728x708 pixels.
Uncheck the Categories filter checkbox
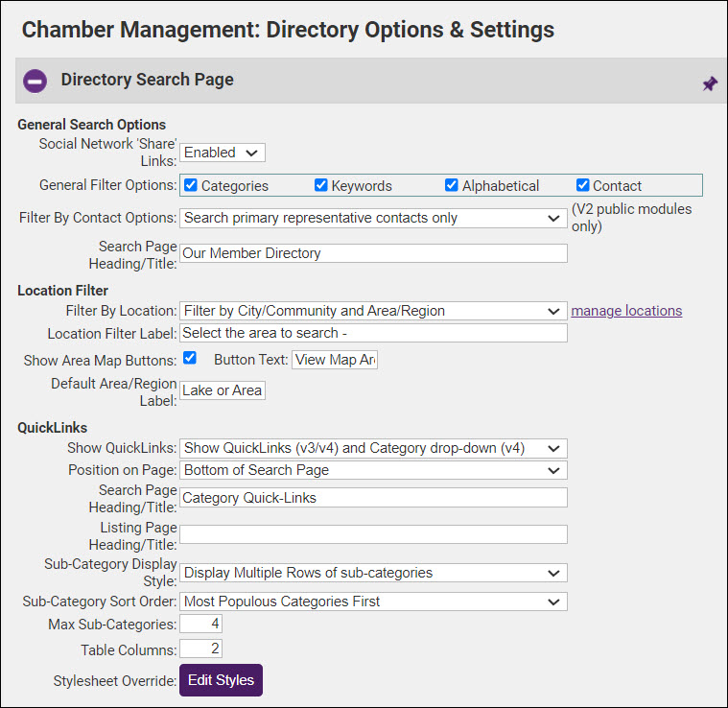(x=191, y=185)
